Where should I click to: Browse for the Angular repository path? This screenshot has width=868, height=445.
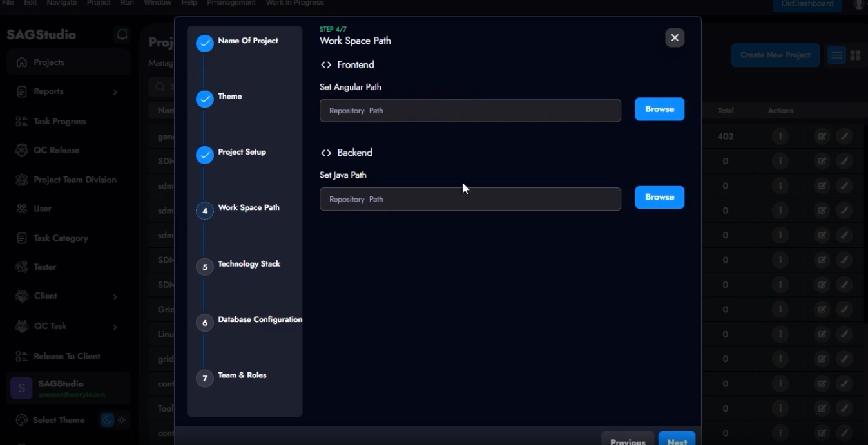pos(659,109)
